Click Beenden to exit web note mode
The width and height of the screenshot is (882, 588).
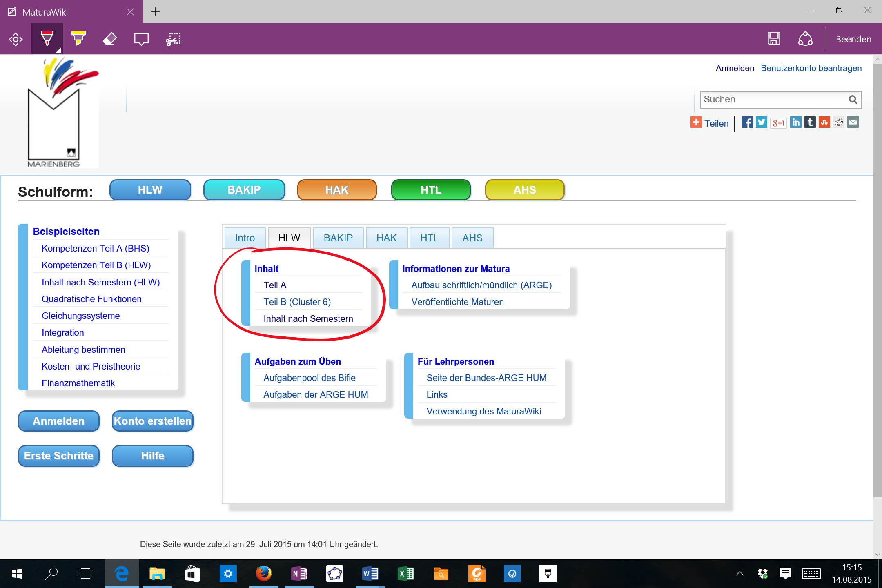853,39
